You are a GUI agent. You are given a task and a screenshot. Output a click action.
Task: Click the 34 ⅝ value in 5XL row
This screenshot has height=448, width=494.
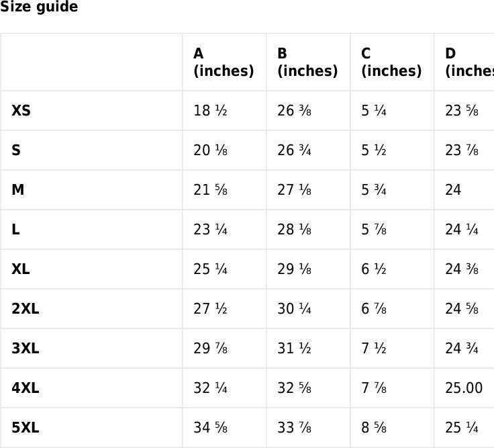coord(210,427)
